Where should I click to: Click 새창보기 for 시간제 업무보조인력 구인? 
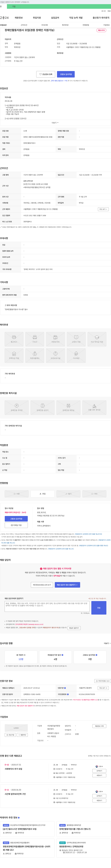(x=99, y=801)
